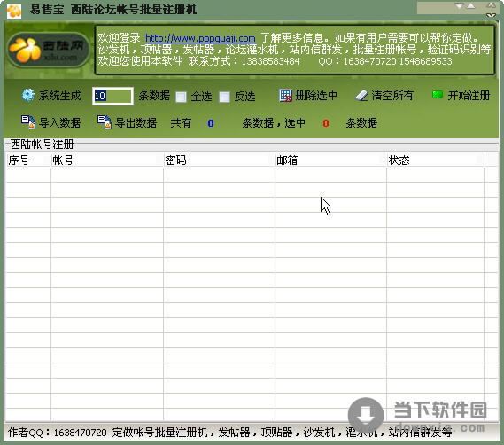The image size is (504, 445).
Task: Click the up-triangle title bar button
Action: [x=470, y=6]
